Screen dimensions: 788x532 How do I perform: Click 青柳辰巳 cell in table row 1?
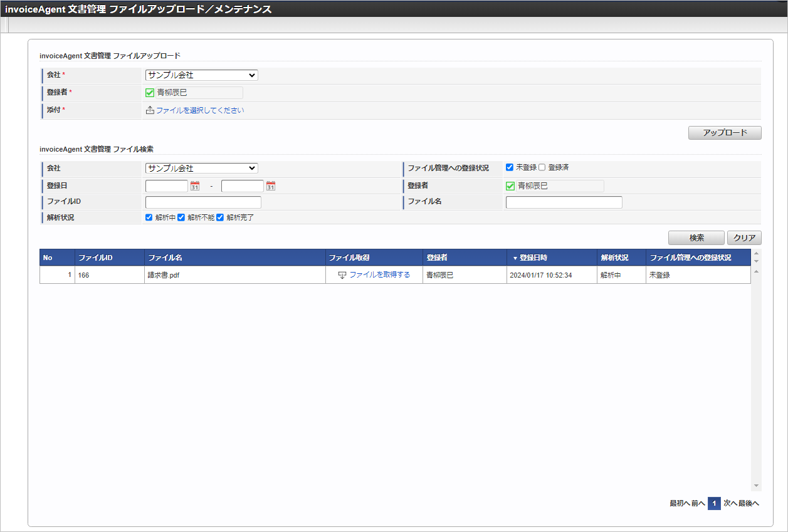point(465,275)
